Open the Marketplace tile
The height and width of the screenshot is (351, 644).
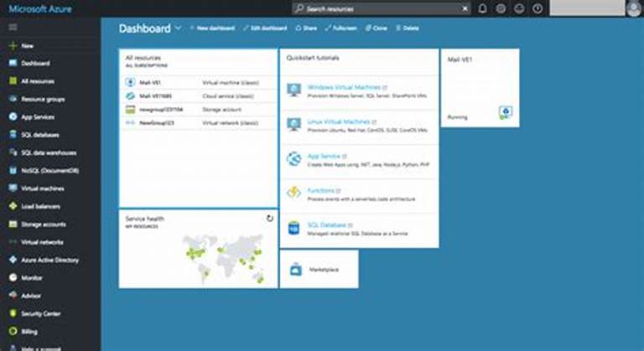[x=319, y=269]
